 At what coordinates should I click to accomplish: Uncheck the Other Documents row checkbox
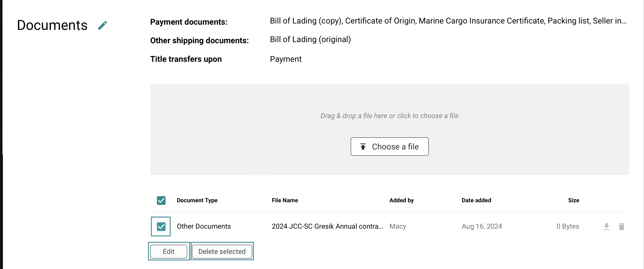[x=161, y=226]
